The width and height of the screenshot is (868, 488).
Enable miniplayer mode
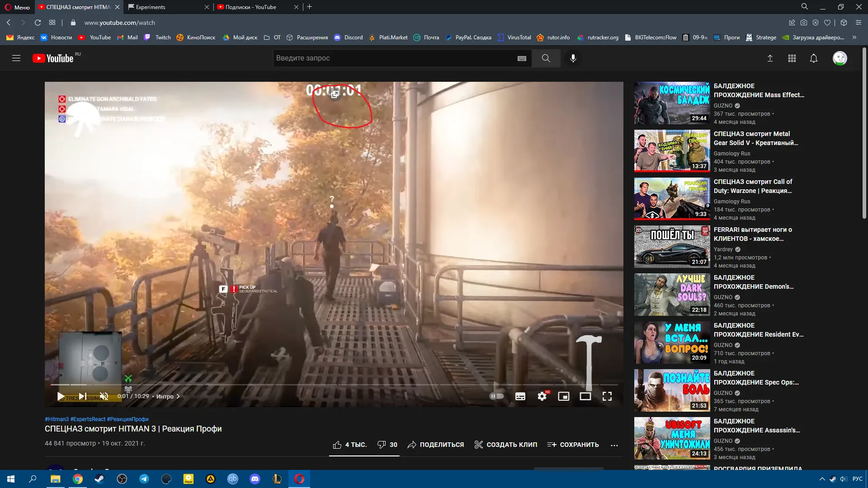click(564, 396)
